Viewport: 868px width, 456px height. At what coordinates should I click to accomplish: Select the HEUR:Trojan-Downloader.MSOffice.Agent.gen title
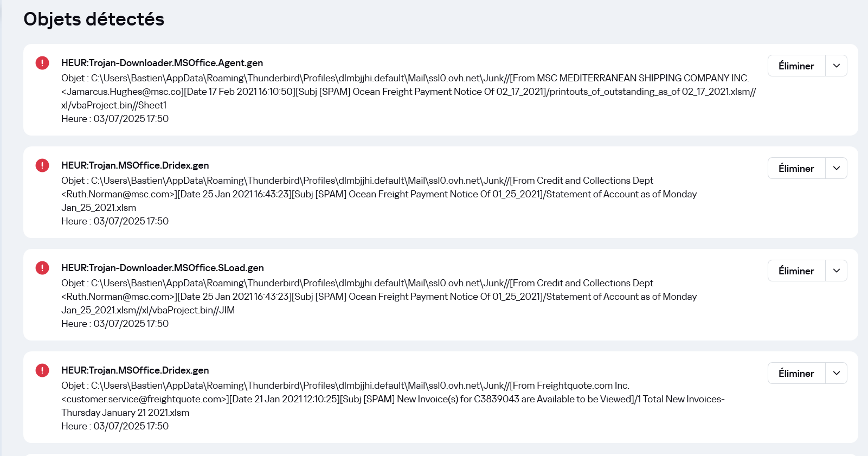pyautogui.click(x=162, y=63)
